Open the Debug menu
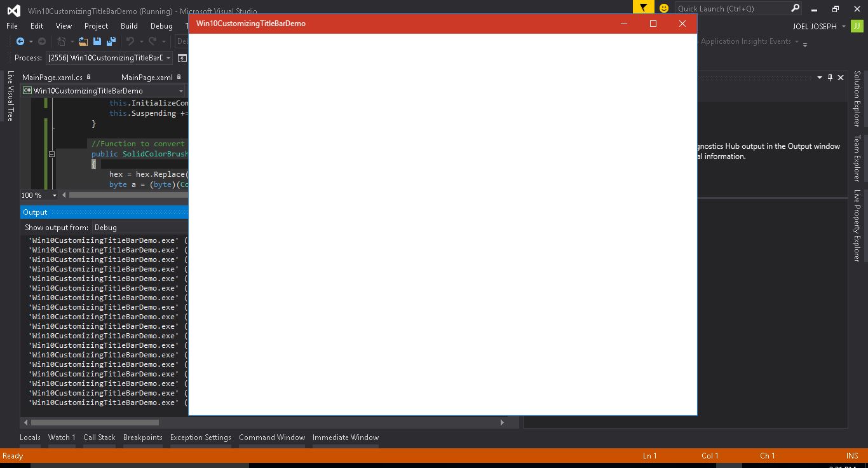 tap(161, 25)
